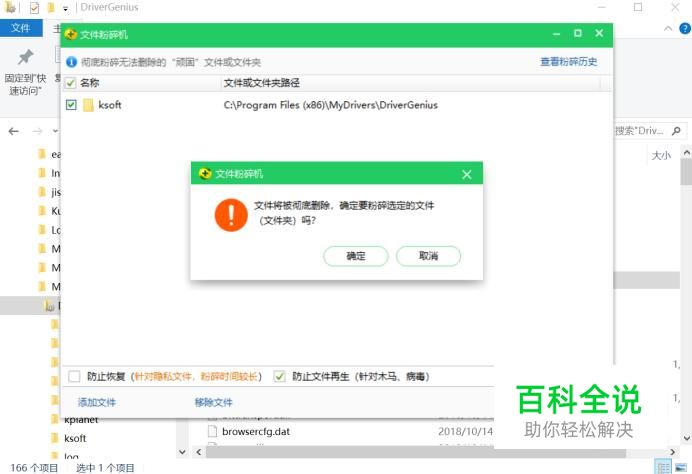The height and width of the screenshot is (474, 692).
Task: Click the highlighted open folder icon in Explorer tree
Action: [49, 305]
